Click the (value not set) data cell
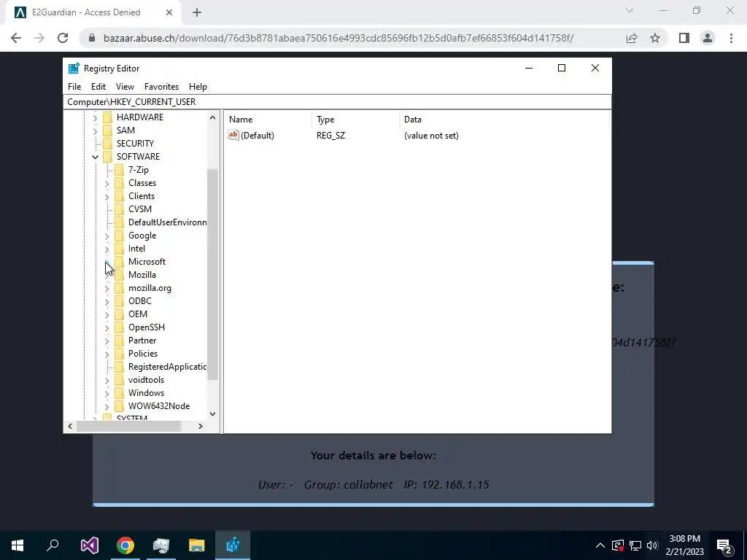Image resolution: width=747 pixels, height=560 pixels. coord(431,136)
